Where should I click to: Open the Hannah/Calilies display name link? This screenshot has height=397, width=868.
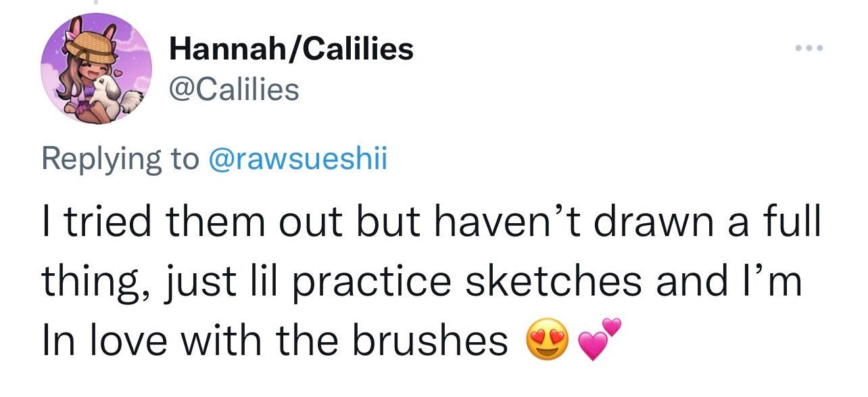click(291, 49)
